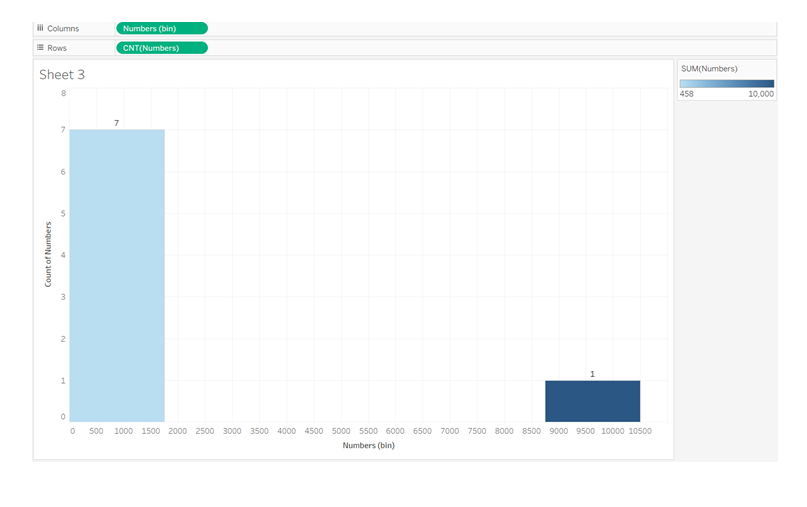Select the dark blue bar with count 1
807x507 pixels.
[x=592, y=401]
